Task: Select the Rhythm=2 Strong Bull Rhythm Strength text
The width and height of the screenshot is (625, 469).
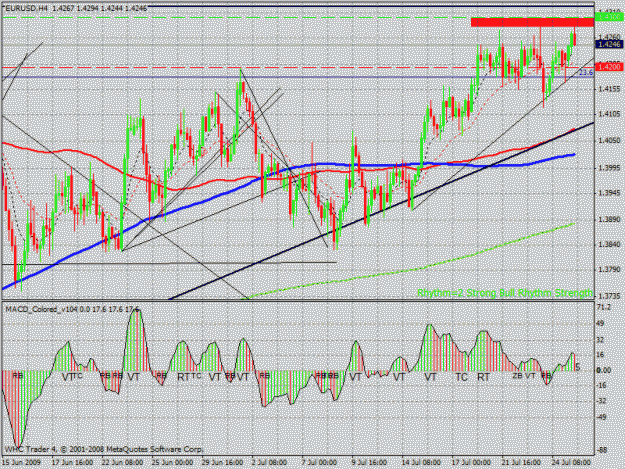Action: tap(505, 293)
